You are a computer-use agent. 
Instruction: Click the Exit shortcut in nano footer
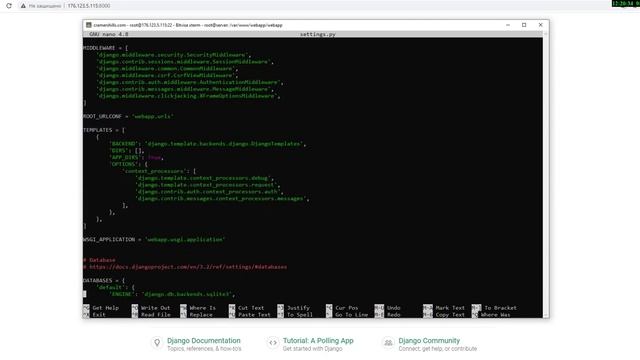[x=99, y=315]
